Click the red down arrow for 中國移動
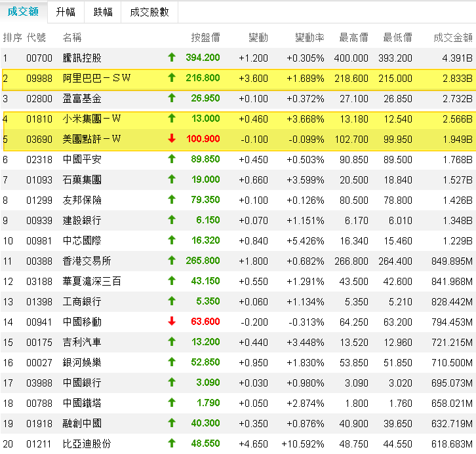 tap(172, 321)
